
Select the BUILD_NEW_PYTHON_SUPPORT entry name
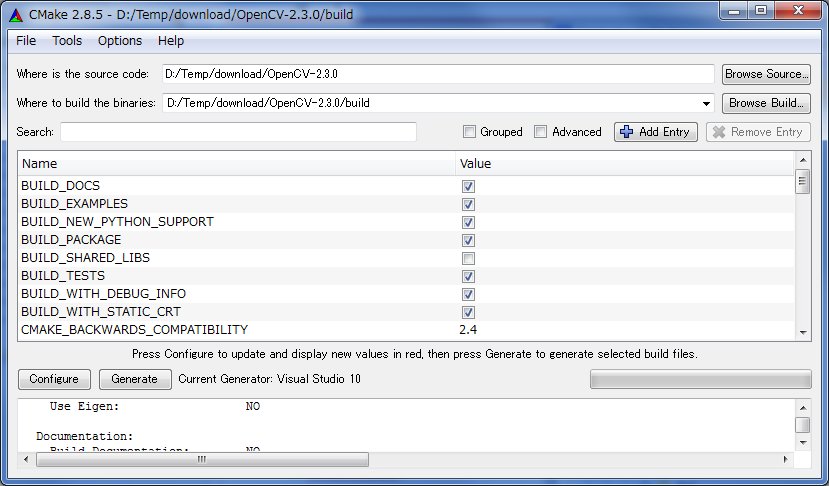point(117,222)
